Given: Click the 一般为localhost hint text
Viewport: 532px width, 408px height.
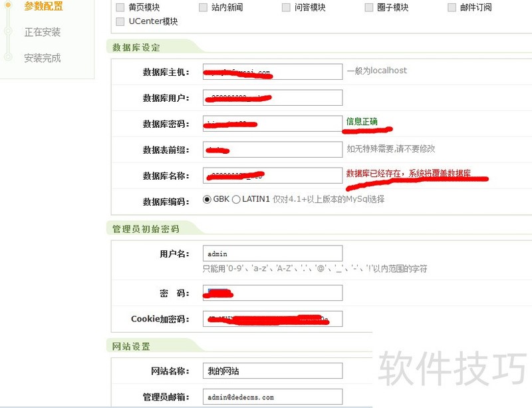Looking at the screenshot, I should coord(376,71).
